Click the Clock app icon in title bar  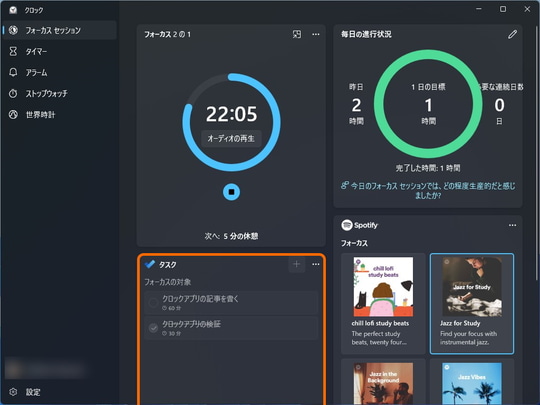(13, 10)
